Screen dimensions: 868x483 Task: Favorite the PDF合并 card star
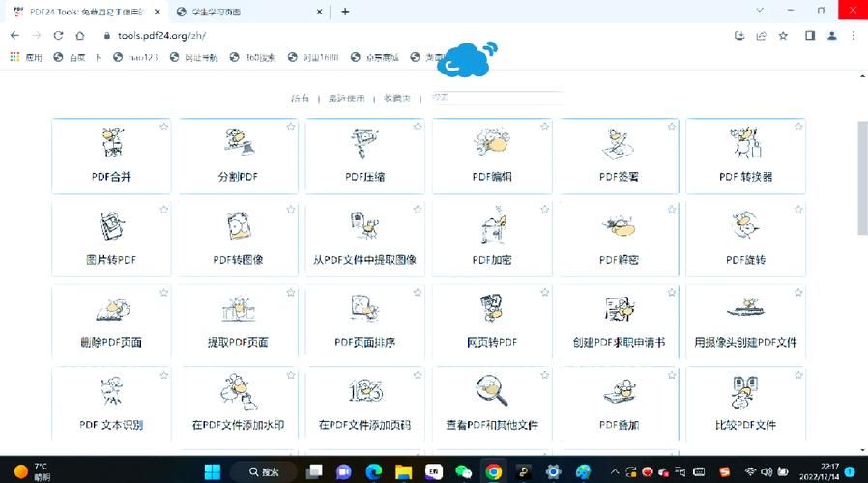point(164,127)
